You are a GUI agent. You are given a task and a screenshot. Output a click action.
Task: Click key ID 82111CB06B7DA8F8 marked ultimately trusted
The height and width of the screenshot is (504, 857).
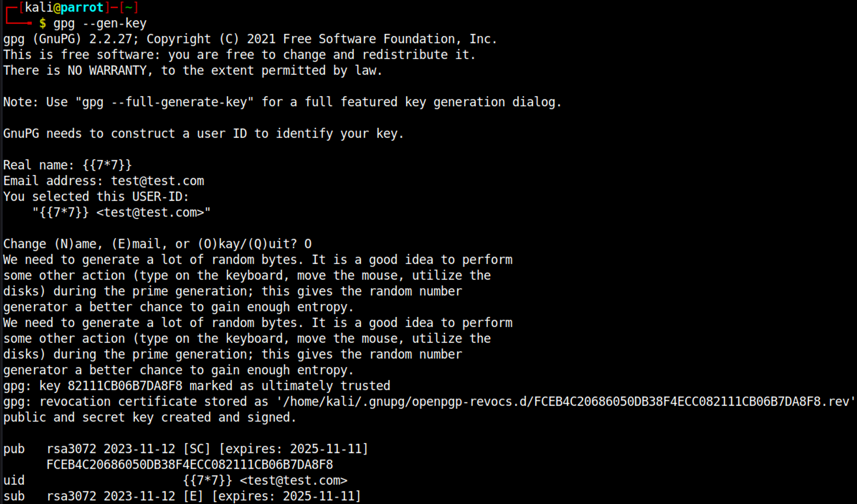[x=125, y=386]
